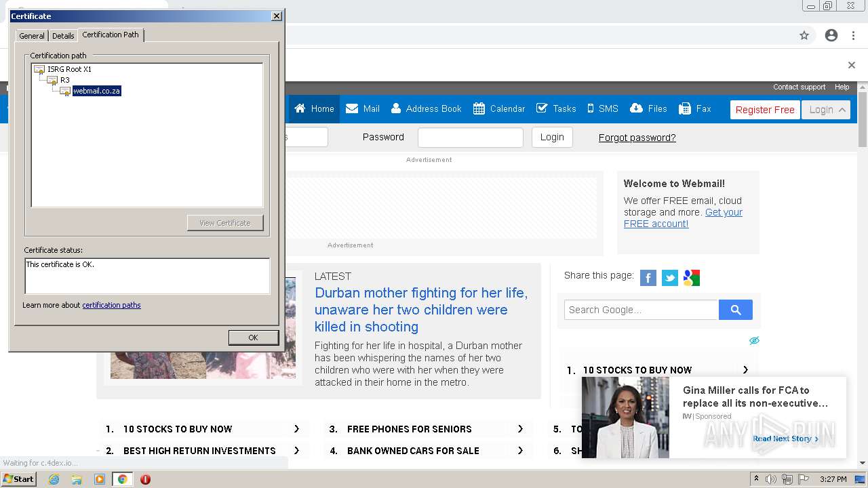
Task: Open BEST HIGH RETURN INVESTMENTS item
Action: point(199,451)
